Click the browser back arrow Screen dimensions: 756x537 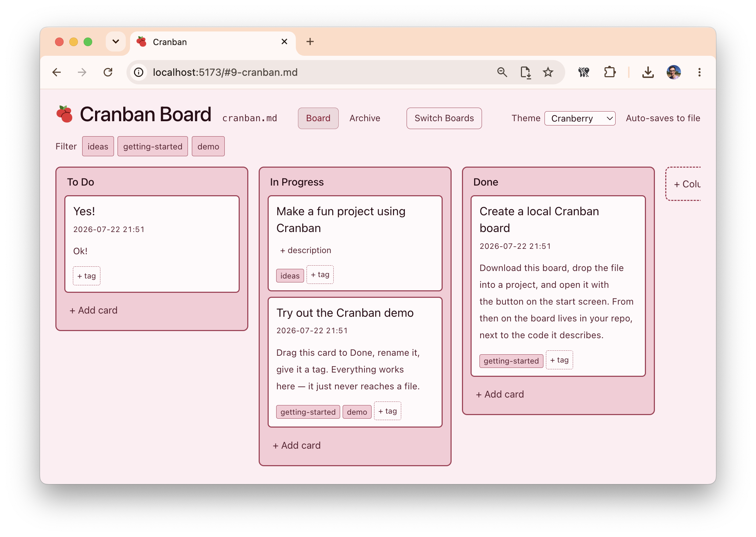click(56, 72)
